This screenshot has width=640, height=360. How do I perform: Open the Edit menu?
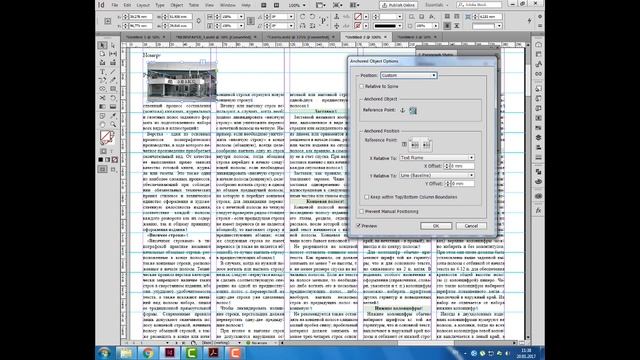pos(127,5)
